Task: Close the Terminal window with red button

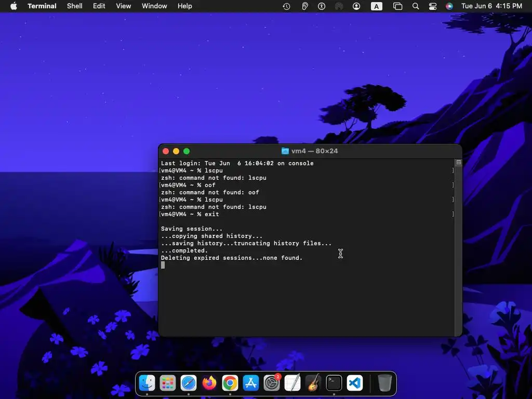Action: pyautogui.click(x=166, y=151)
